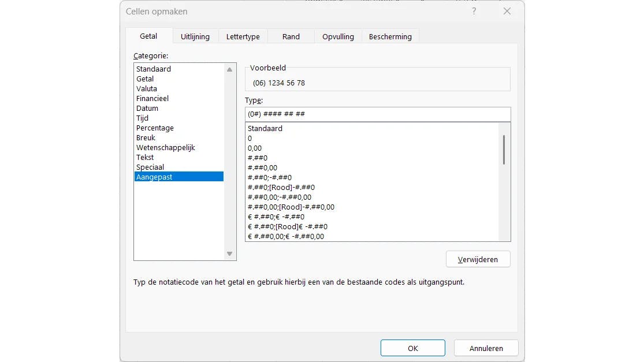The height and width of the screenshot is (362, 644).
Task: Select format code 0,00
Action: 372,148
